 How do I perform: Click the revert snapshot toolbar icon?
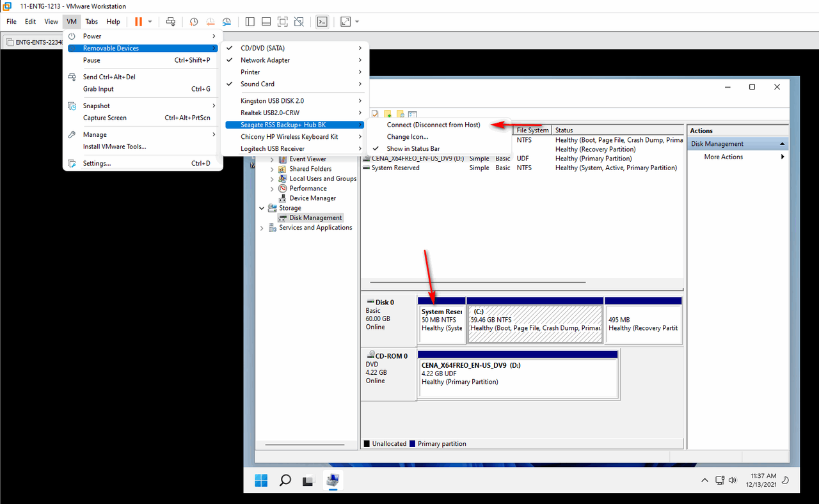[x=210, y=22]
